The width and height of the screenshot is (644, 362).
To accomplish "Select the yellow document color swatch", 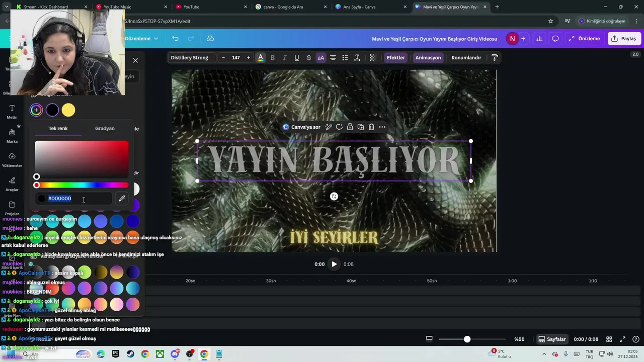I will point(68,110).
